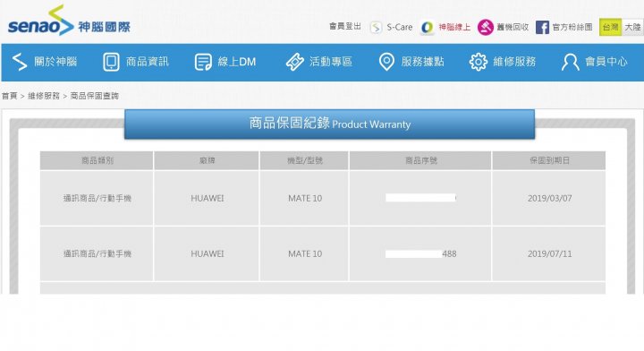
Task: Click the 服務據點 location pin icon
Action: pos(386,62)
